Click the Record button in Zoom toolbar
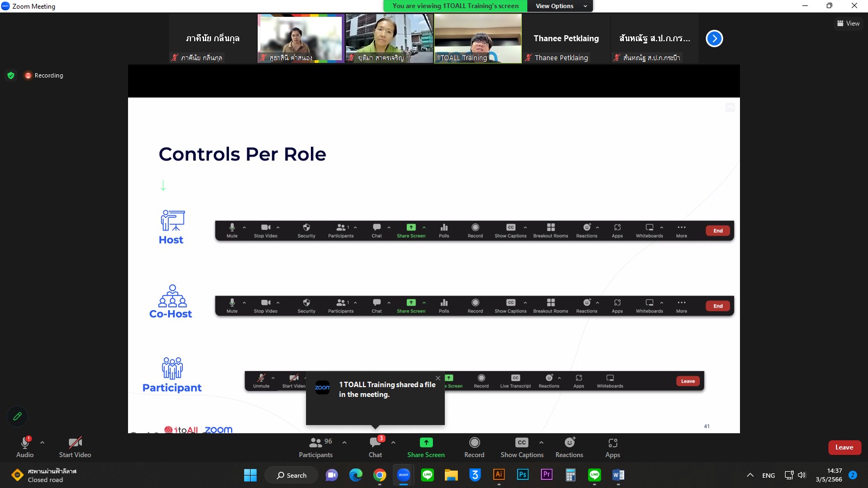This screenshot has width=868, height=488. pos(475,447)
